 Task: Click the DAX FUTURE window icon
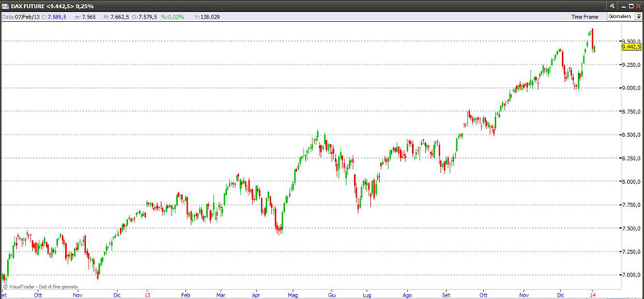click(x=5, y=6)
